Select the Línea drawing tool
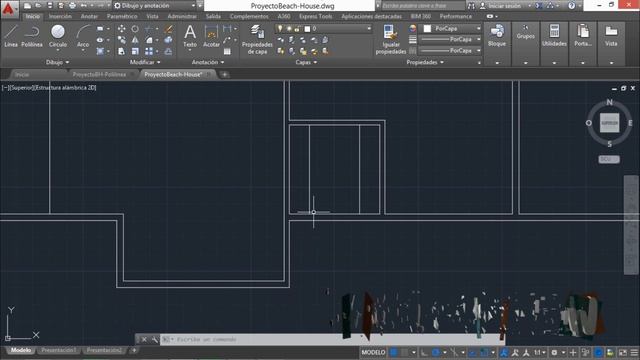Viewport: 640px width, 360px height. (11, 36)
